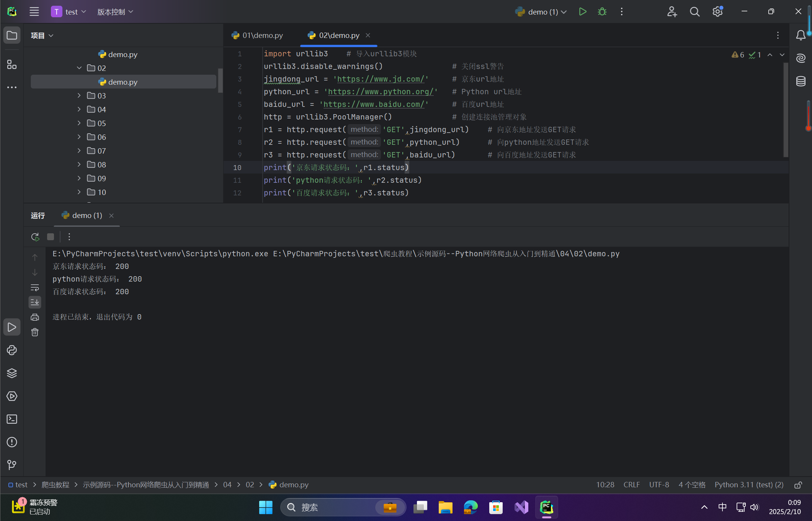This screenshot has height=521, width=812.
Task: Expand the 03 folder in project tree
Action: [79, 95]
